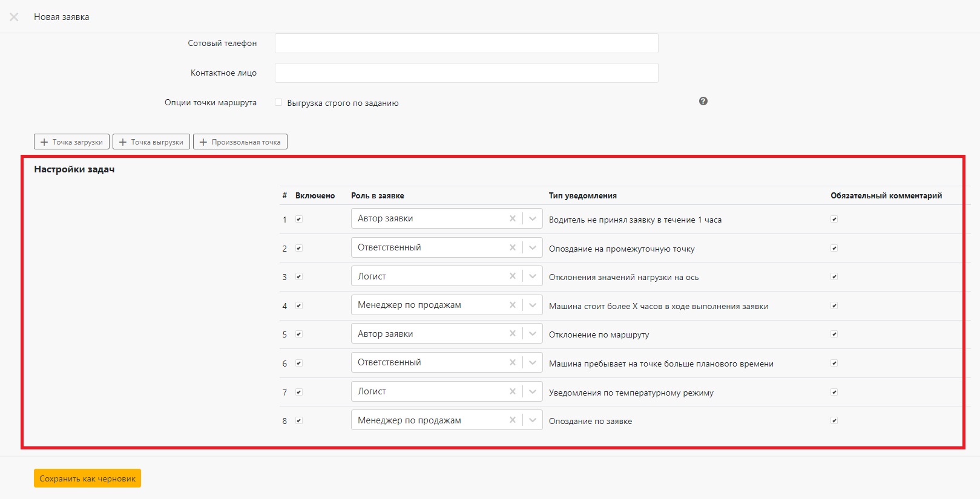This screenshot has height=499, width=980.
Task: Select text Отклонение по маршруту
Action: pyautogui.click(x=599, y=334)
